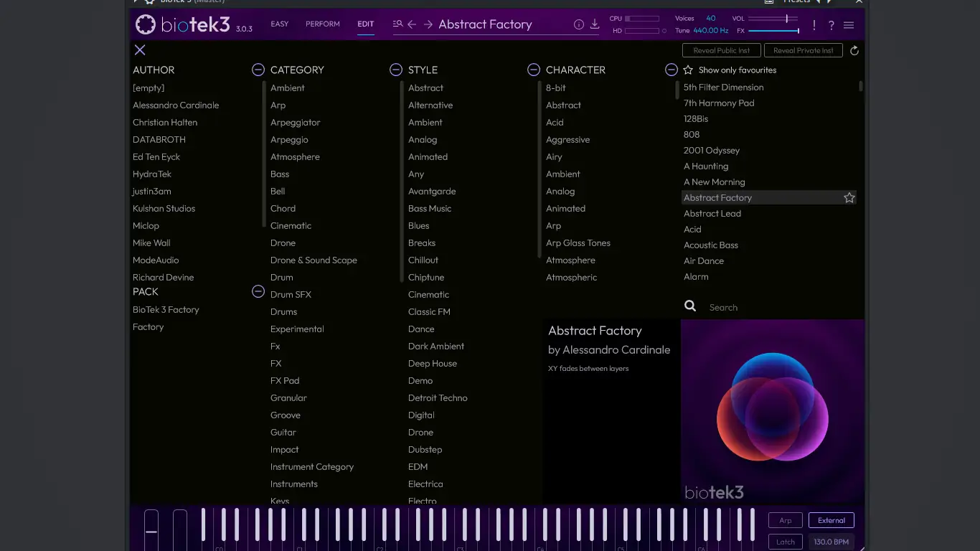Load the Acoustic Bass preset

(711, 245)
